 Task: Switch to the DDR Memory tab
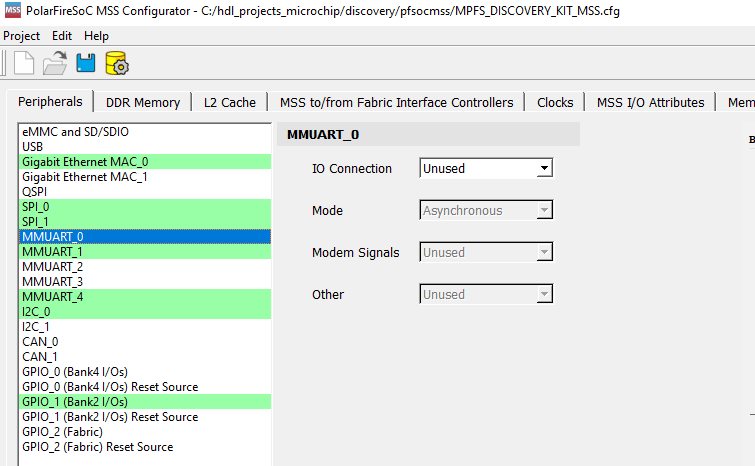[x=143, y=102]
